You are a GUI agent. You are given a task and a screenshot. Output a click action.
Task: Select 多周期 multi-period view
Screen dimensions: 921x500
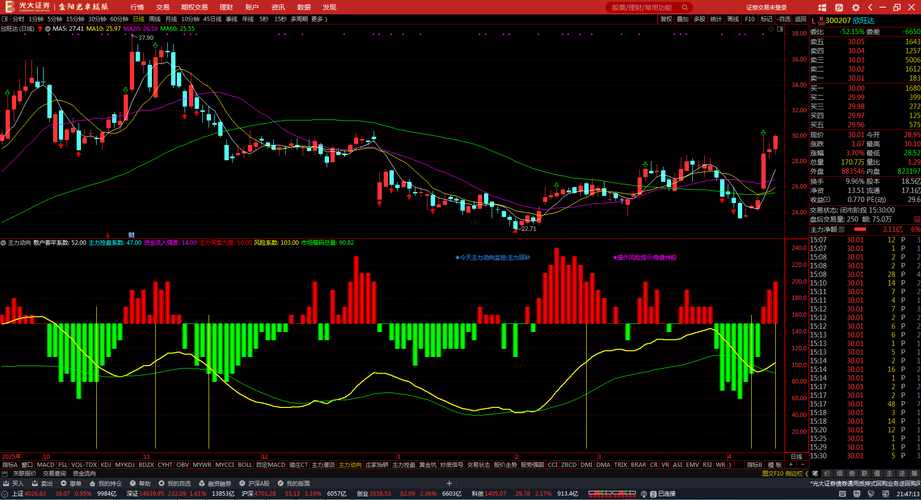(x=299, y=19)
